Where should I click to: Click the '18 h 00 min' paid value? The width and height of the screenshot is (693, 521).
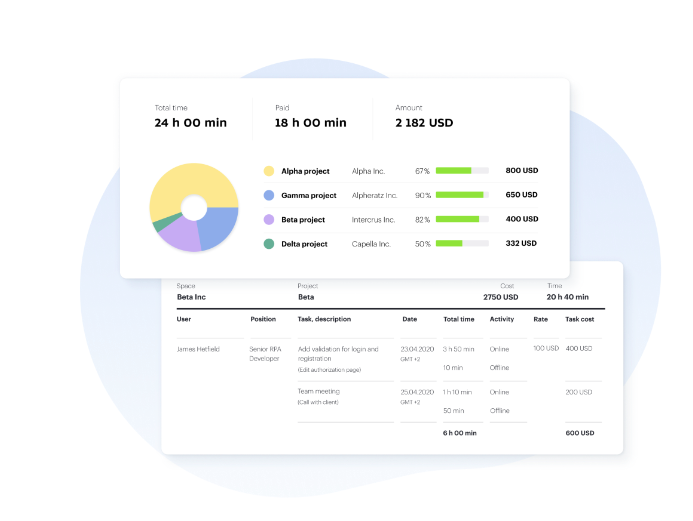click(x=311, y=123)
